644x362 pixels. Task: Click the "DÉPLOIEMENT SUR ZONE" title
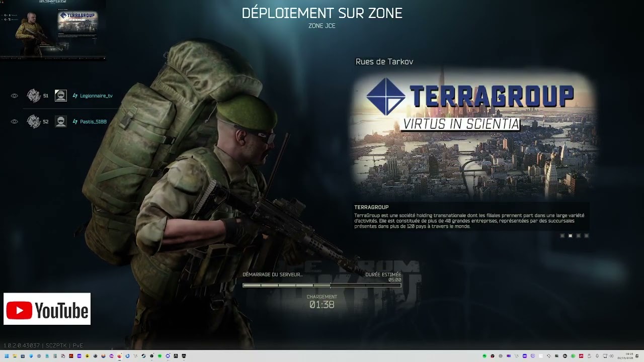[322, 14]
